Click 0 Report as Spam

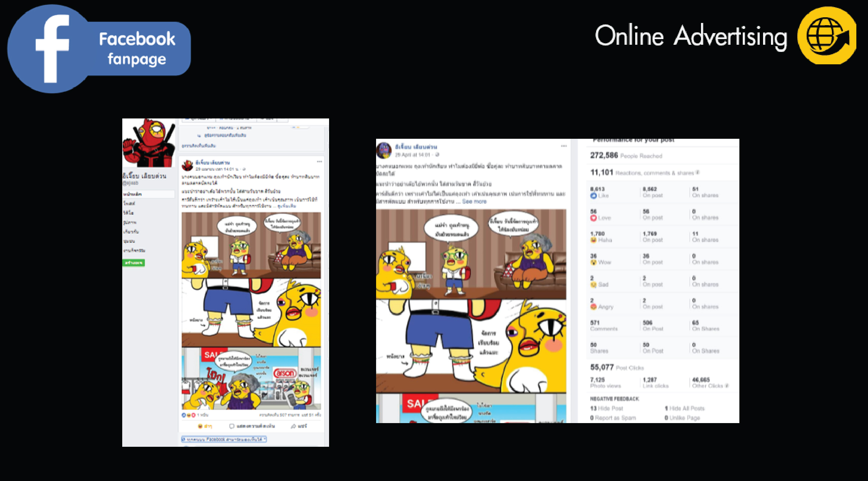613,418
